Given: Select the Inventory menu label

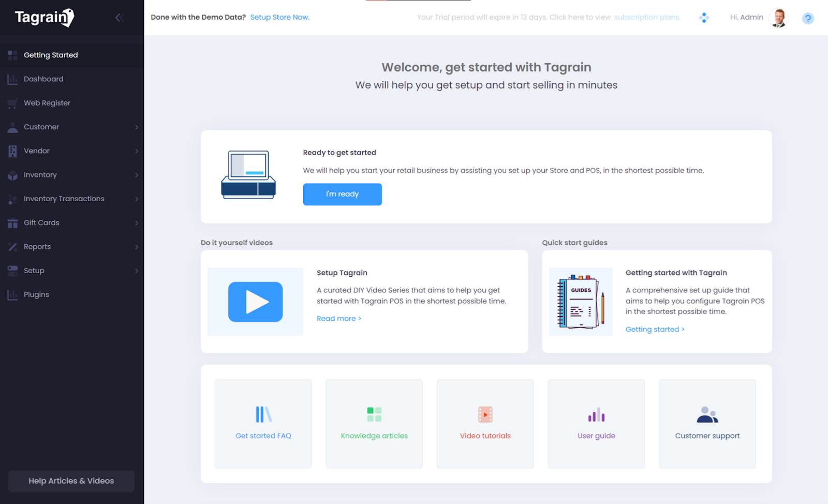Looking at the screenshot, I should [40, 175].
